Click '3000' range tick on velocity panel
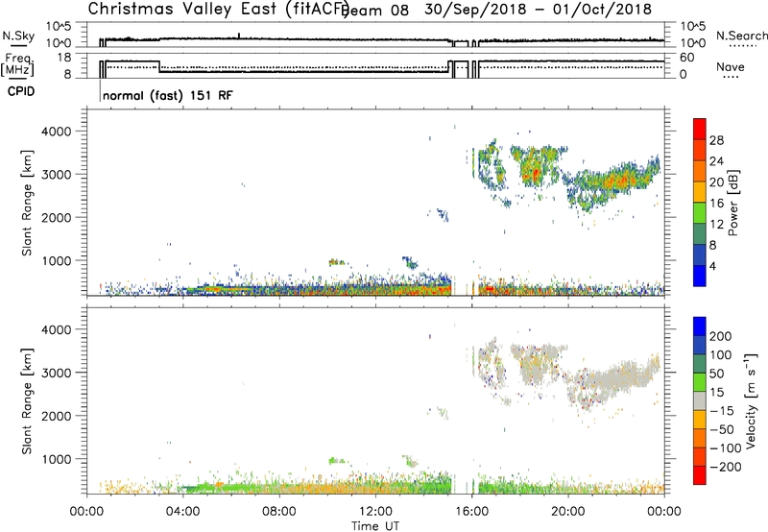The width and height of the screenshot is (768, 532). coord(56,373)
